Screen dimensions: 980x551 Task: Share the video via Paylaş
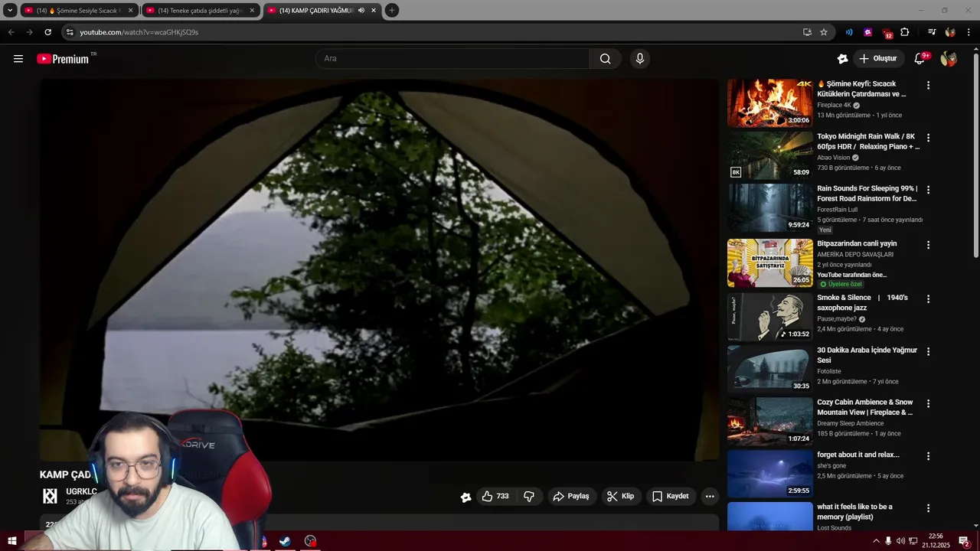pyautogui.click(x=571, y=497)
